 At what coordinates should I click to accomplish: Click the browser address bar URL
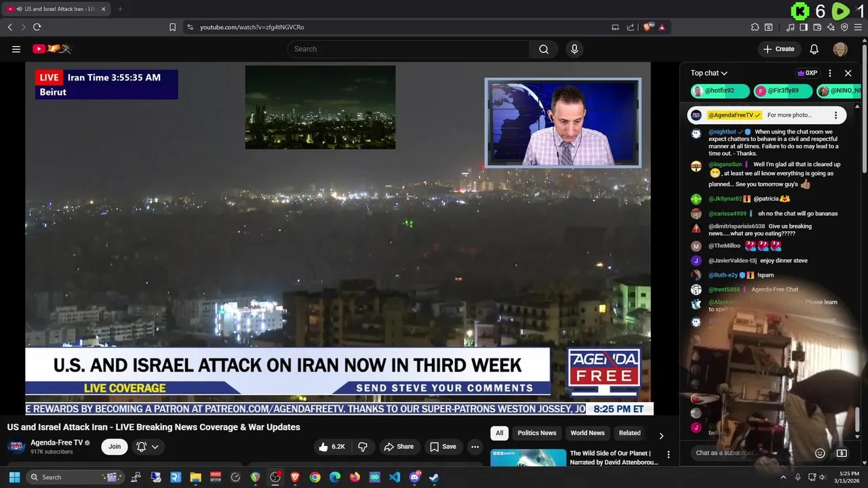252,27
